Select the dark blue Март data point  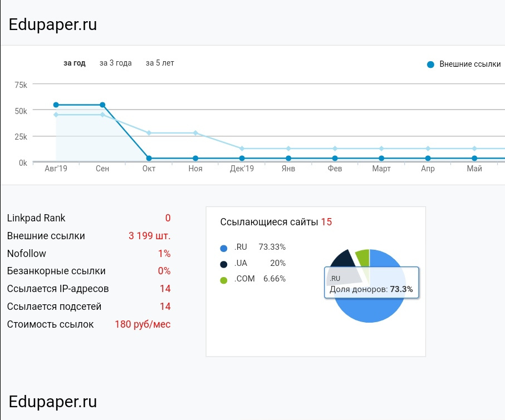click(x=381, y=159)
